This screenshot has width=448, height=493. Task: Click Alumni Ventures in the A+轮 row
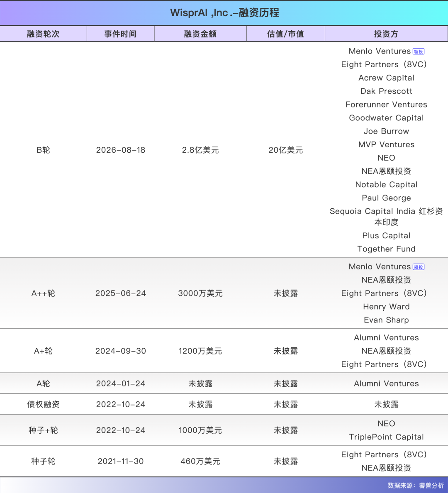(386, 338)
